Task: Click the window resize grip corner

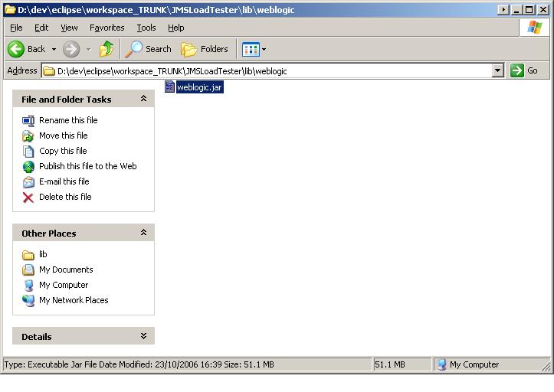Action: pos(546,366)
